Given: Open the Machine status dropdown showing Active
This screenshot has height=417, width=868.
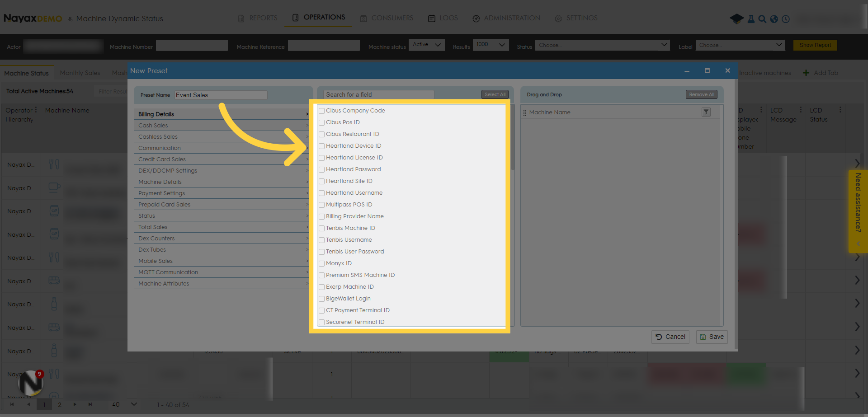Looking at the screenshot, I should (426, 45).
